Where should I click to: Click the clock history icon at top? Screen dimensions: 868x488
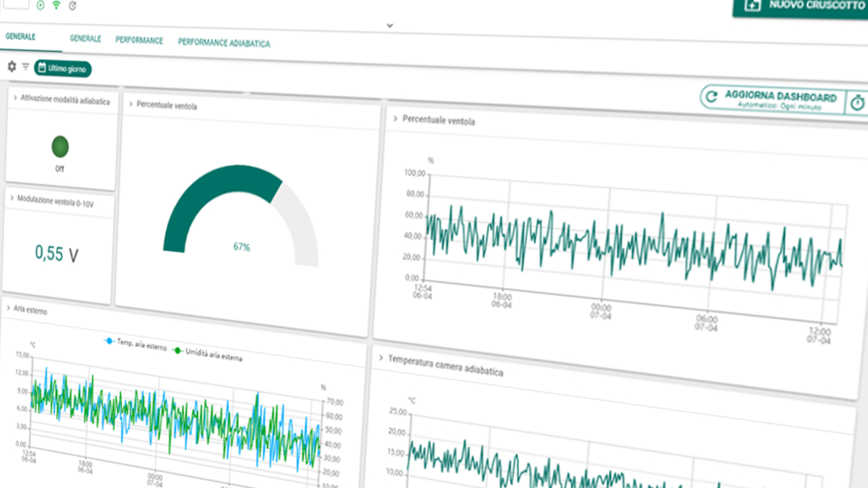coord(72,6)
